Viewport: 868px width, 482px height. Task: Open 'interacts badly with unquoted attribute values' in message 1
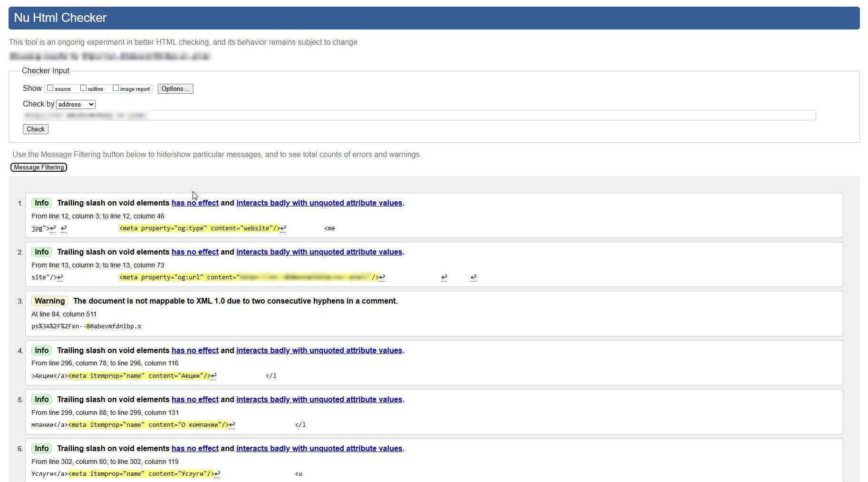[319, 203]
